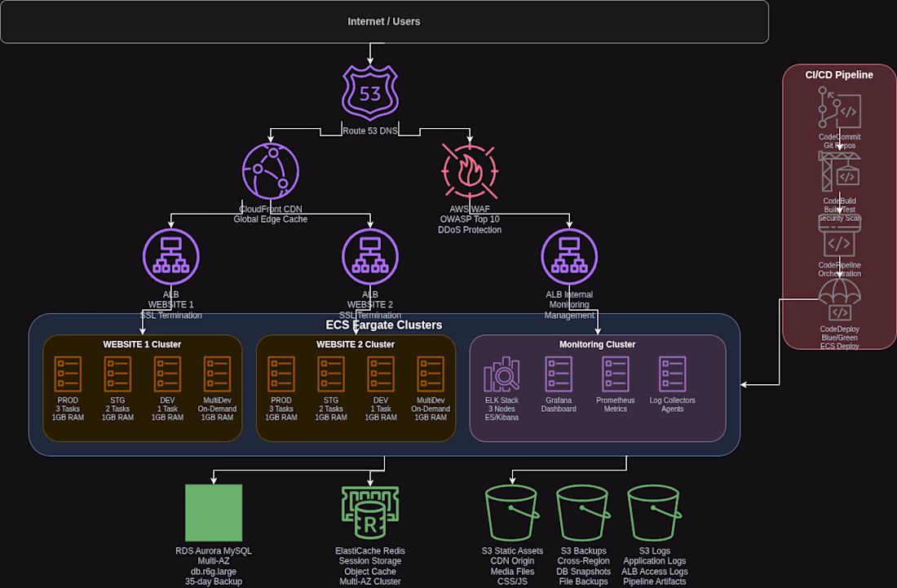Select STG task icon in WEBSITE 1 Cluster

[117, 374]
